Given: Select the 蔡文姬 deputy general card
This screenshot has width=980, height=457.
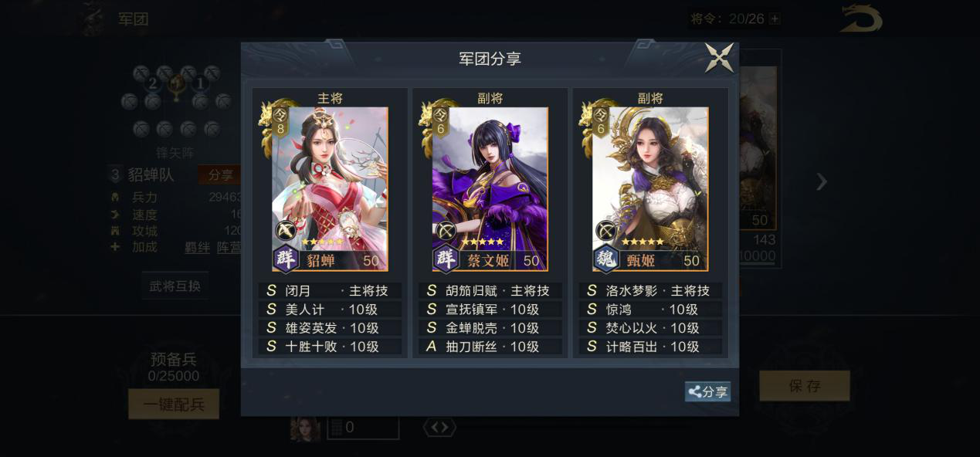Looking at the screenshot, I should 490,189.
